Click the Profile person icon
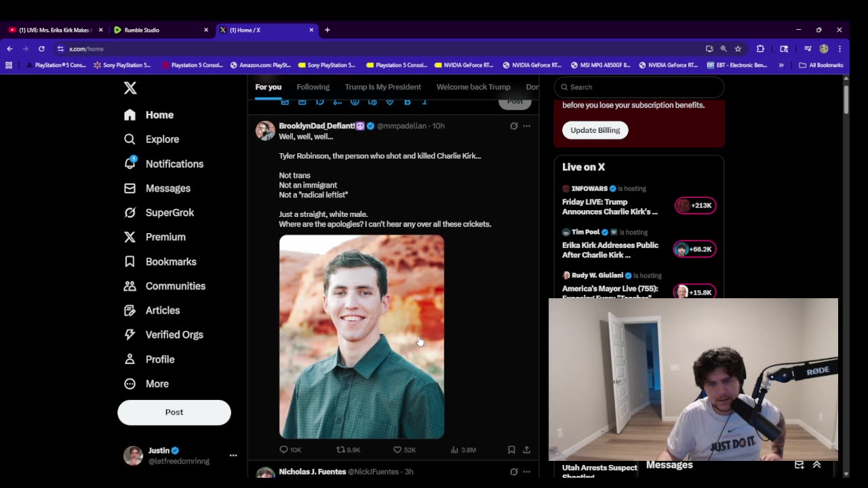Viewport: 868px width, 488px height. [130, 359]
